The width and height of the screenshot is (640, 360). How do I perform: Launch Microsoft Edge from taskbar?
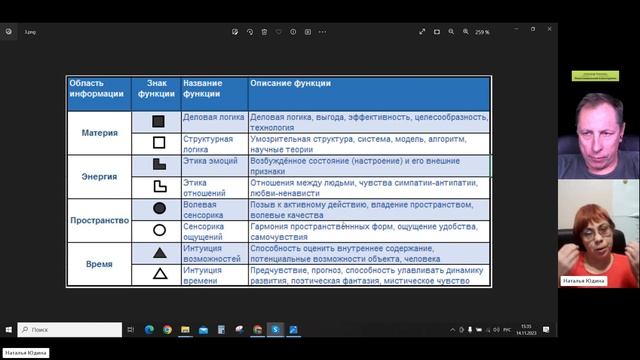tap(149, 329)
